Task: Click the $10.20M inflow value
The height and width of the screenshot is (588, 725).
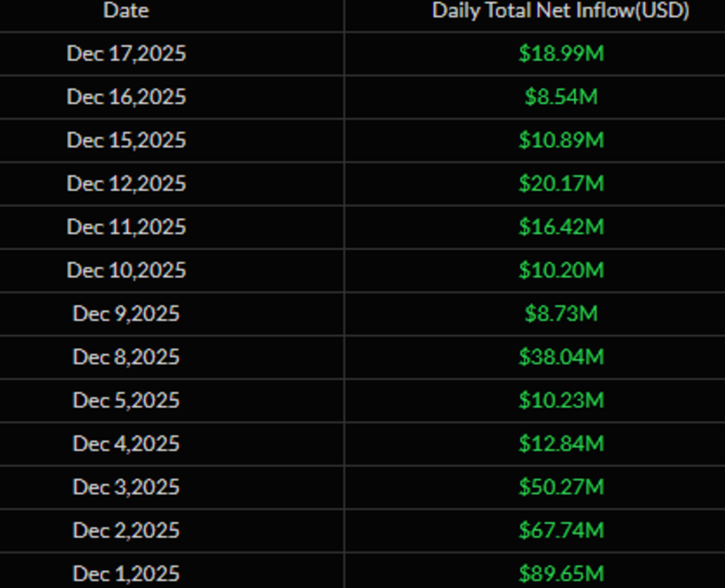Action: (x=561, y=270)
